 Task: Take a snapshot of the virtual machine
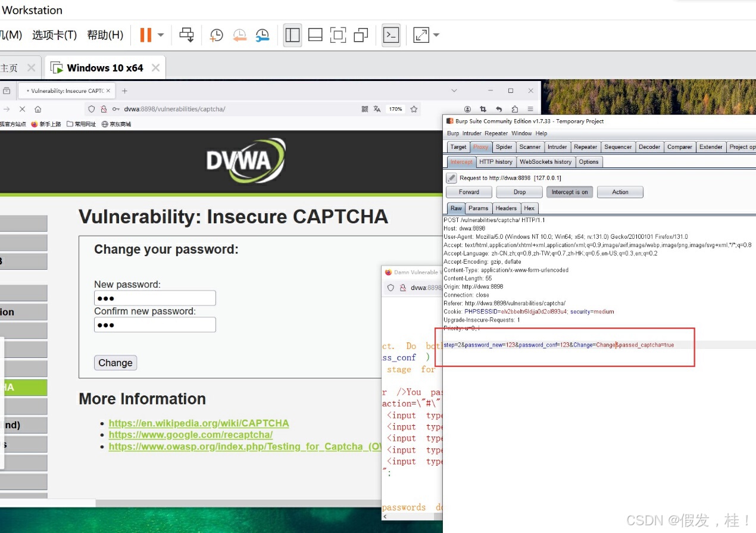(215, 35)
